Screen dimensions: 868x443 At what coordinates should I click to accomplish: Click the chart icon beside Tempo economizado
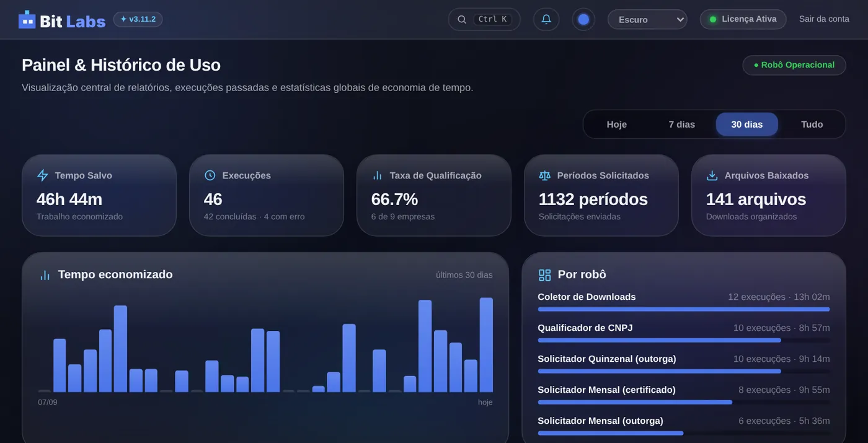click(x=45, y=275)
